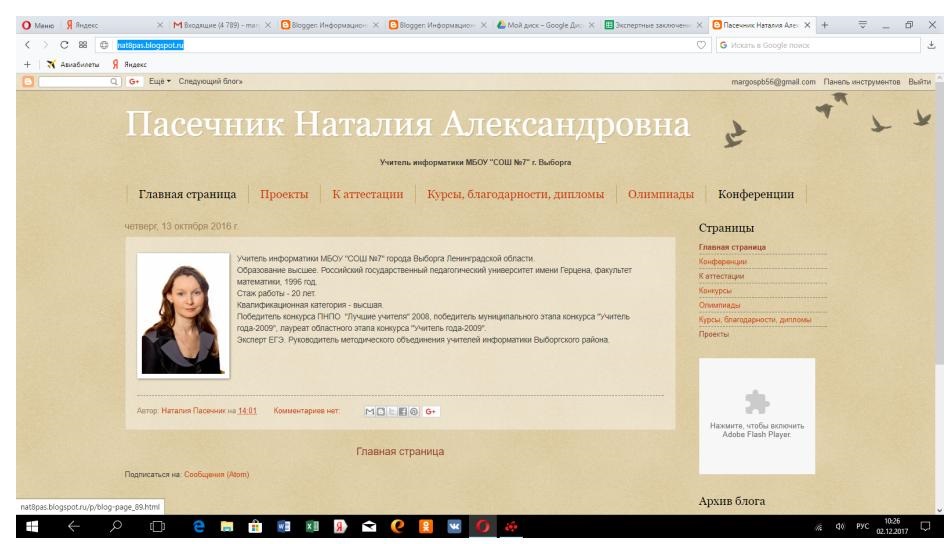The image size is (952, 544).
Task: Open Панель инструментов link
Action: pyautogui.click(x=862, y=82)
